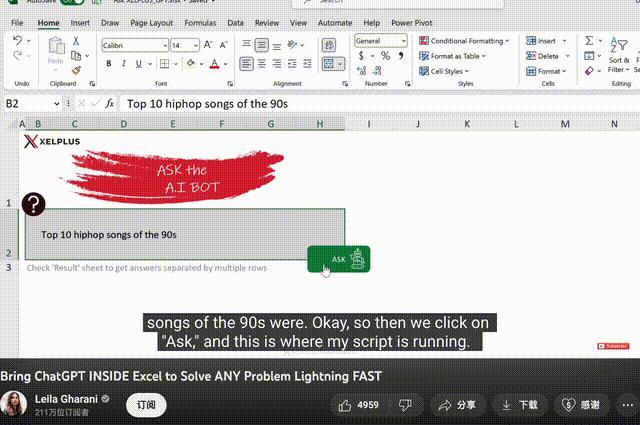The image size is (640, 425).
Task: Toggle Bottom Align
Action: coord(277,46)
